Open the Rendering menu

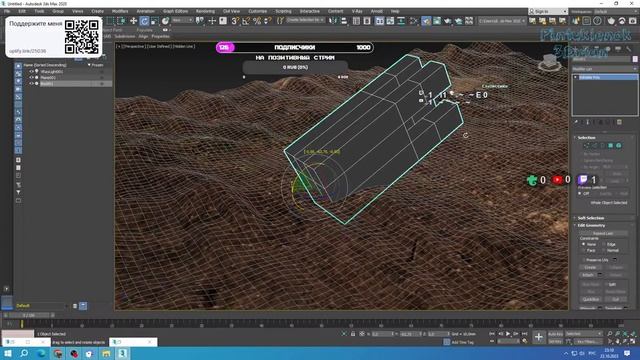point(205,11)
